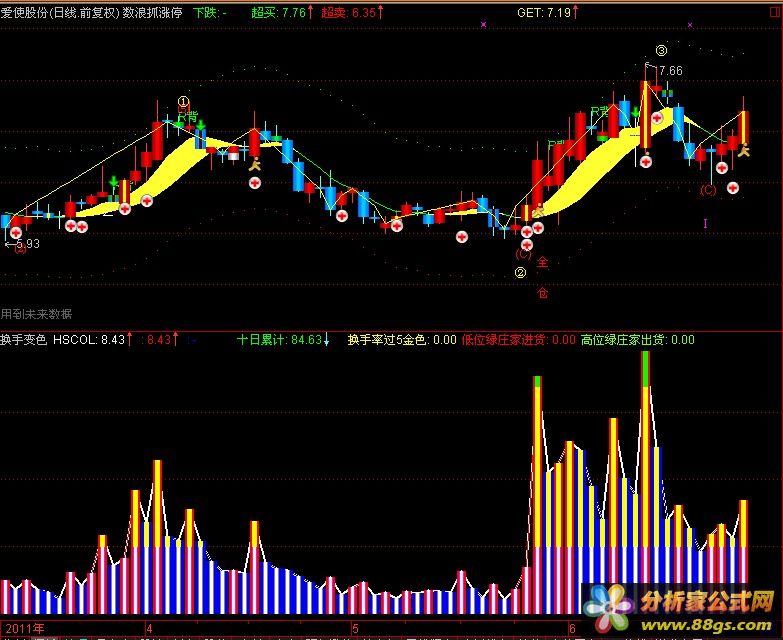Click the red 全 signal label

tap(542, 262)
